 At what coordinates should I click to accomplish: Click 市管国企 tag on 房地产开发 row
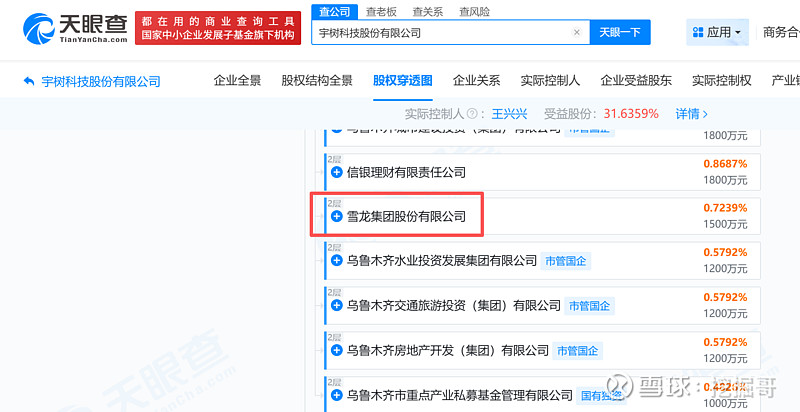click(577, 351)
